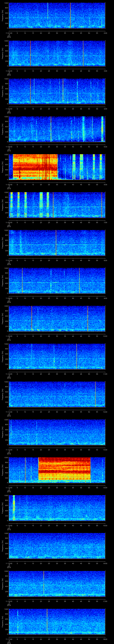
Task: Open the spectrogram starting at 11:10:00
Action: click(57, 357)
